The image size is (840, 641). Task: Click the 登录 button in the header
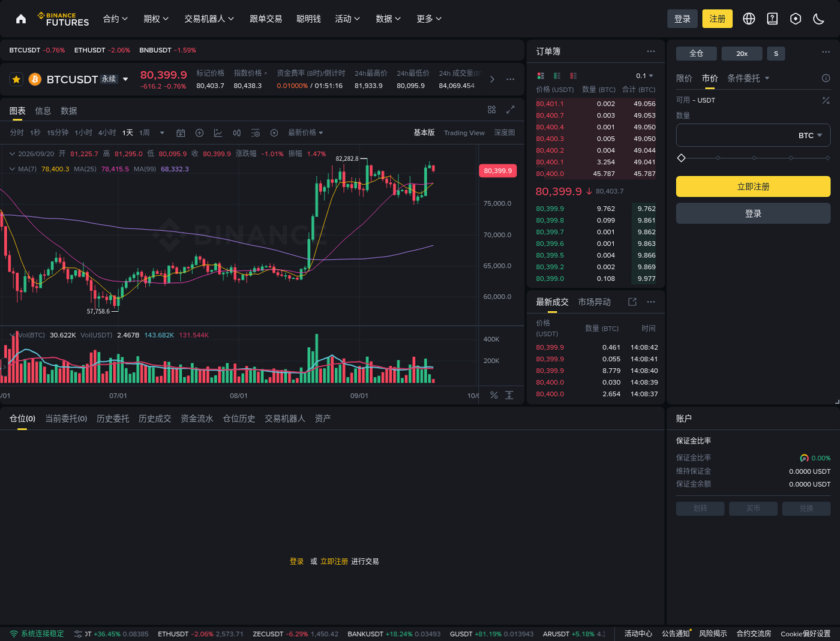point(683,19)
